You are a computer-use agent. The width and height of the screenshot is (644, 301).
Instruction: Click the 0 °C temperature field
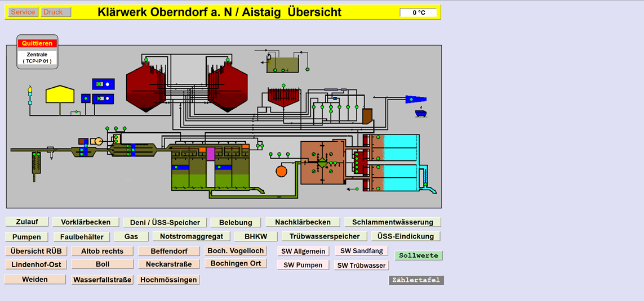click(x=419, y=13)
